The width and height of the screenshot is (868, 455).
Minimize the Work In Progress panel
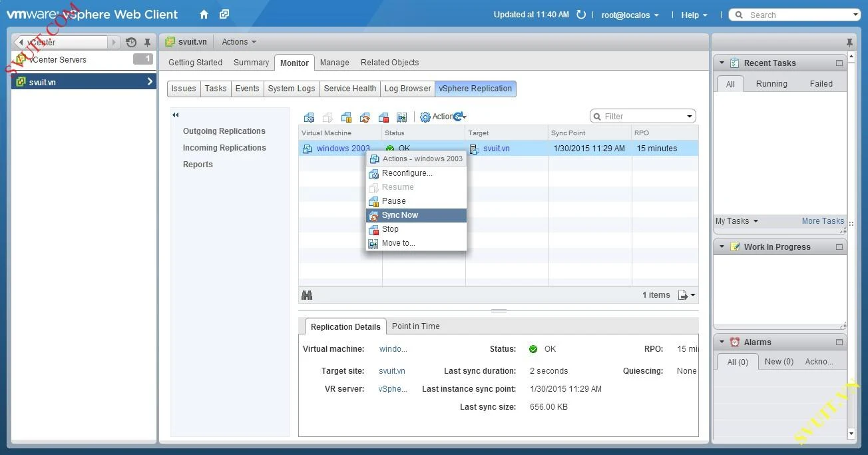[x=839, y=247]
